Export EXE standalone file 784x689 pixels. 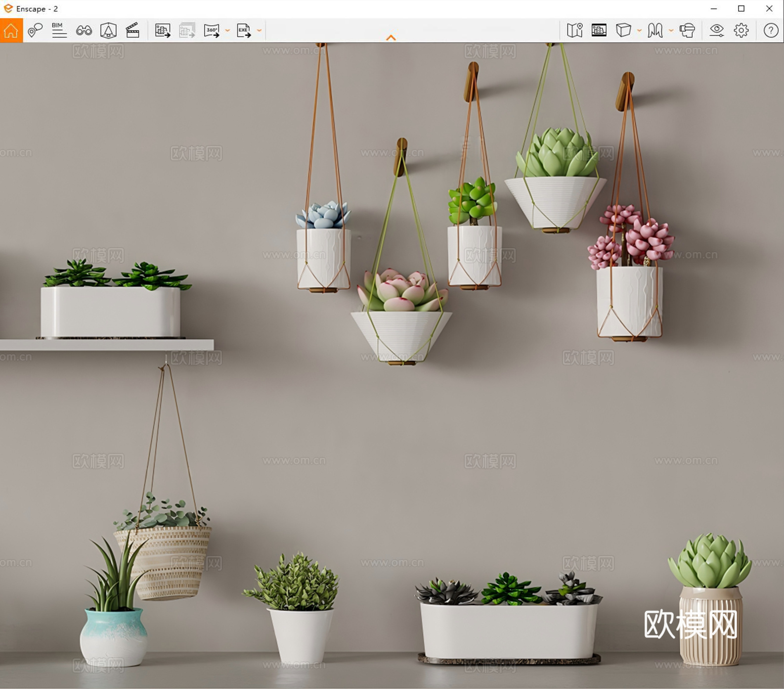pyautogui.click(x=244, y=31)
